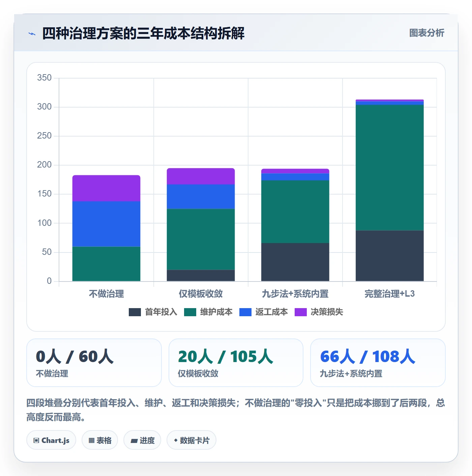Click the green segment of 仅模板收敛 bar
Screen dimensions: 472x476
[x=201, y=239]
